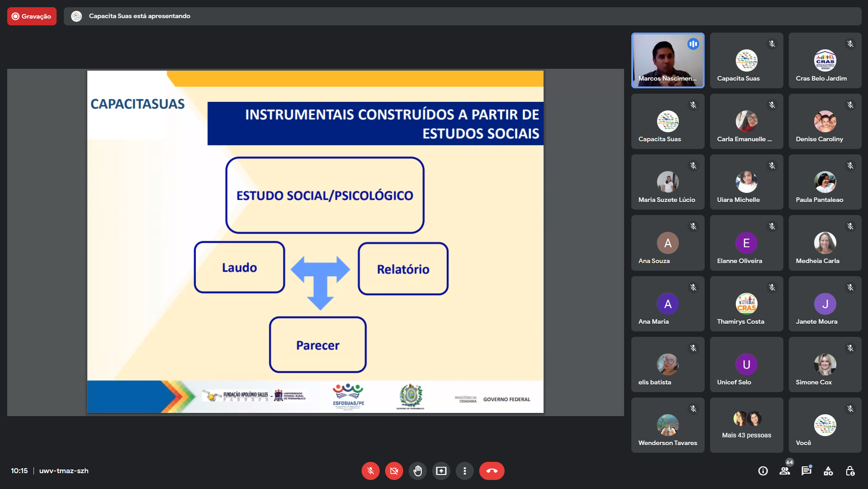Select Marcos Nascimento's video tile
This screenshot has height=489, width=868.
coord(668,60)
